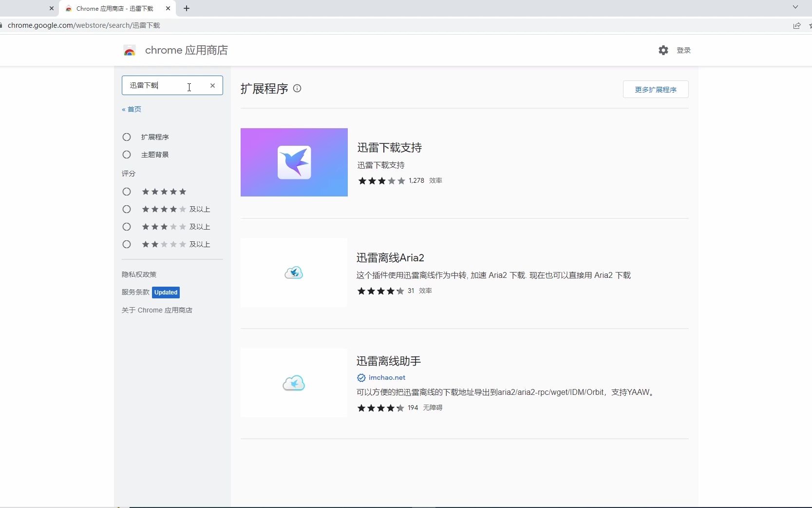Select the four stars 及以上 filter

(127, 209)
